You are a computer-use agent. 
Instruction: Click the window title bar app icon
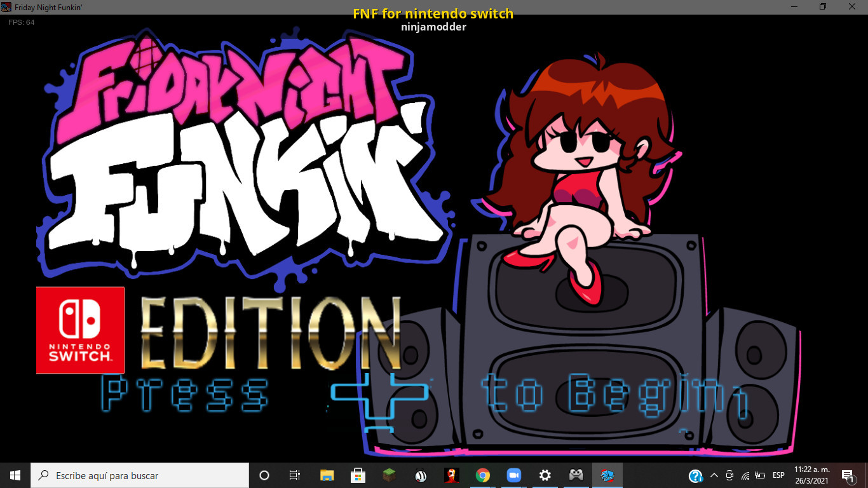click(6, 6)
